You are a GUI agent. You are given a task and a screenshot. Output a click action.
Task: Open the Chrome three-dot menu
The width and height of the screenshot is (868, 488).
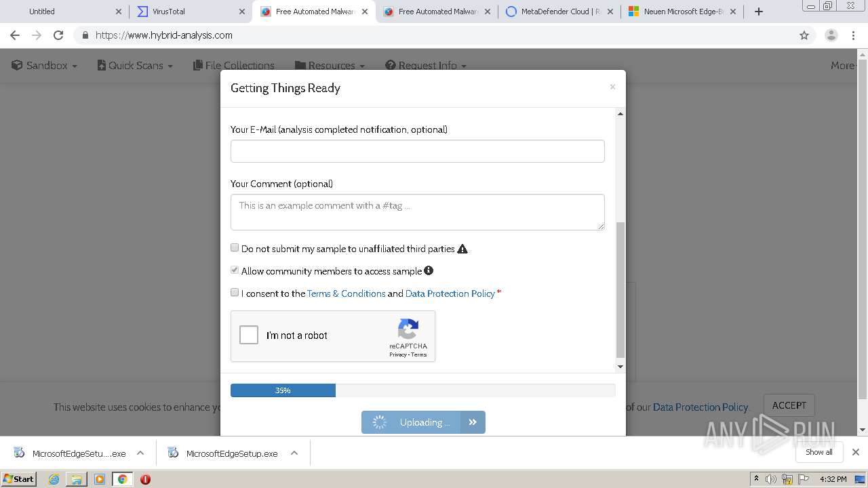coord(854,35)
